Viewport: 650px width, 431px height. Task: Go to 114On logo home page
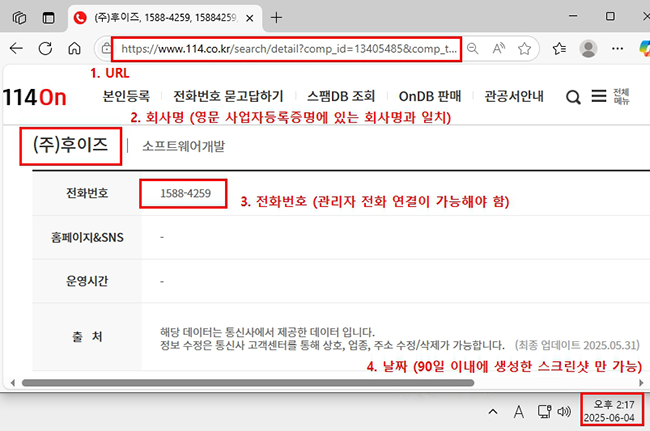point(34,97)
